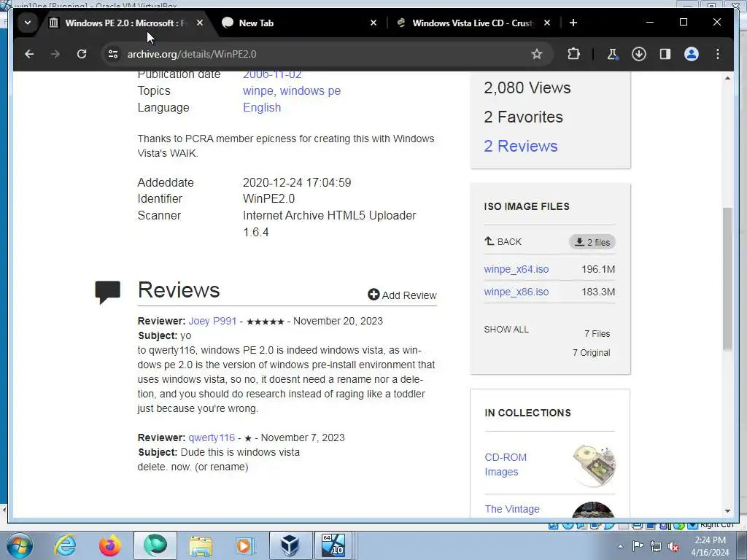This screenshot has height=560, width=747.
Task: Open the 2006-11-02 publication date link
Action: [x=272, y=75]
